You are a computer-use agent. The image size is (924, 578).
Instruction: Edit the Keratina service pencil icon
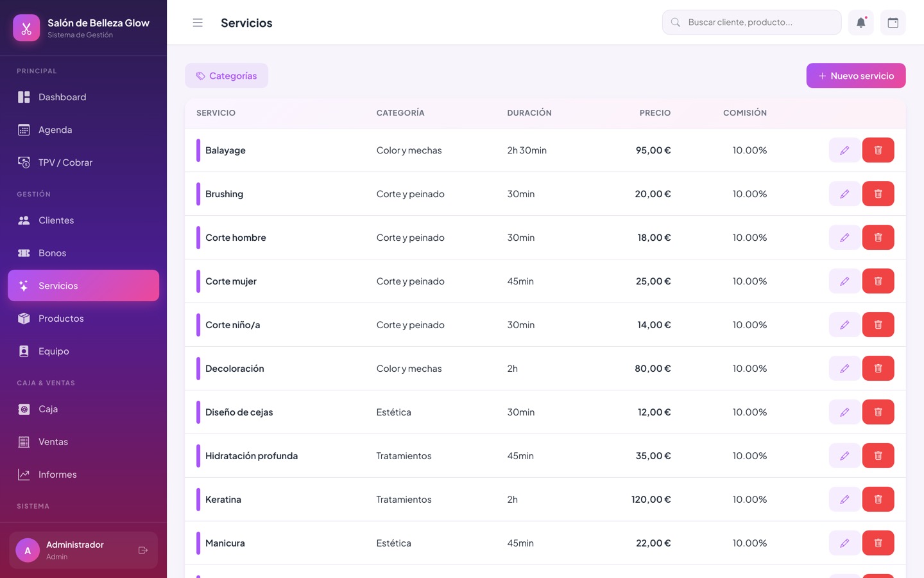[x=844, y=500]
